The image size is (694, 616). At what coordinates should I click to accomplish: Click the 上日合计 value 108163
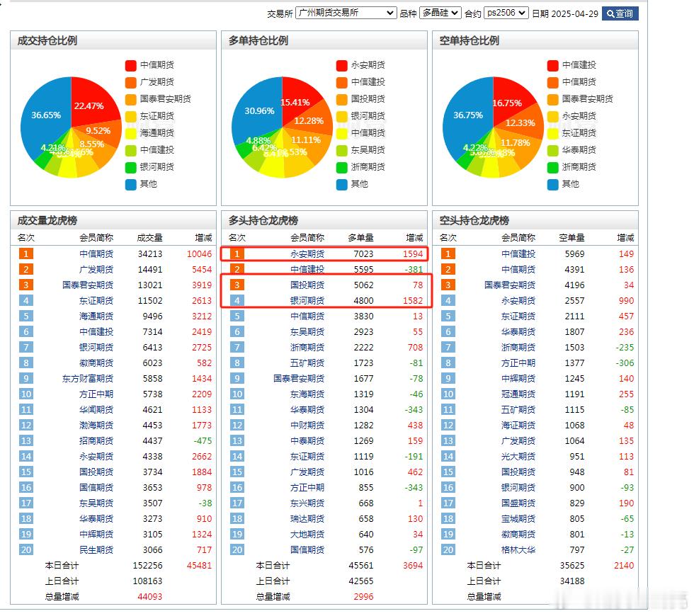point(147,581)
